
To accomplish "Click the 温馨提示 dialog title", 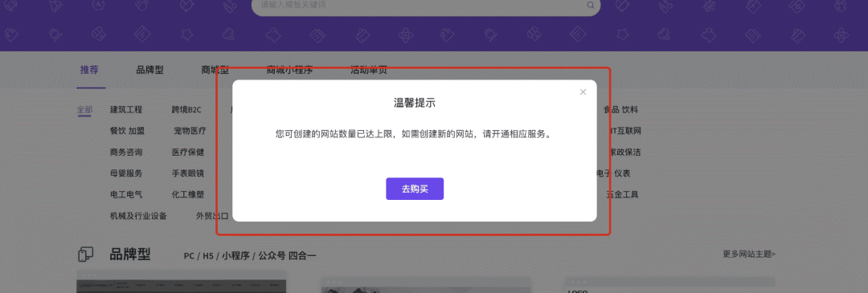I will pyautogui.click(x=415, y=102).
